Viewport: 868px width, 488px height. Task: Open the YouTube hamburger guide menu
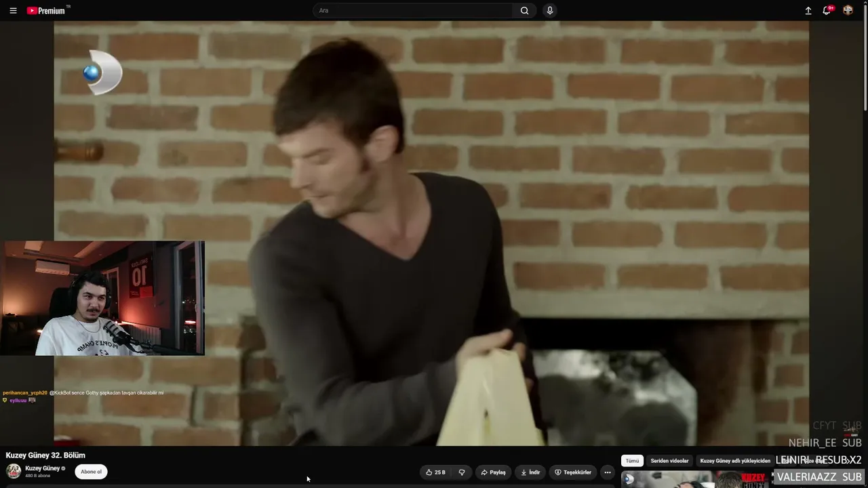(x=13, y=11)
